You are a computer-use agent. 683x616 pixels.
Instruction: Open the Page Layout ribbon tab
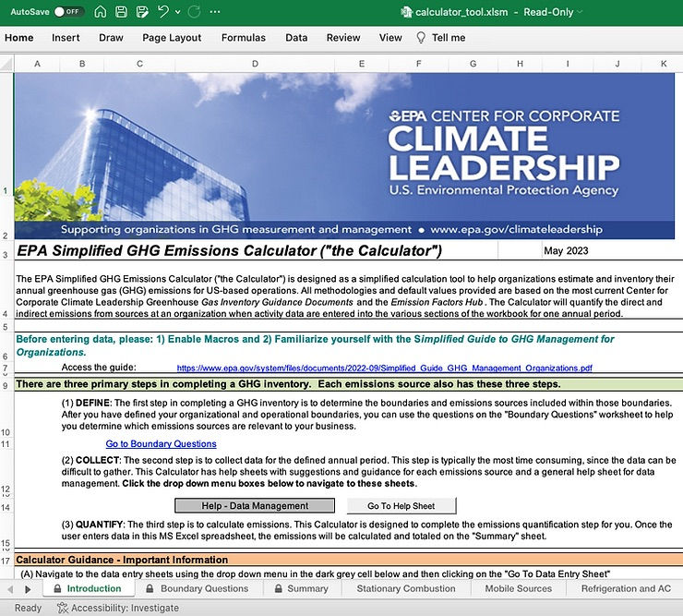(172, 38)
